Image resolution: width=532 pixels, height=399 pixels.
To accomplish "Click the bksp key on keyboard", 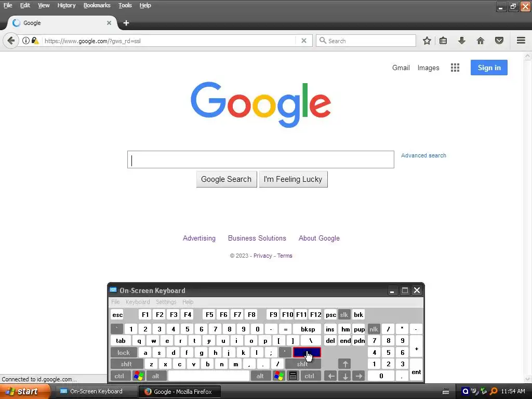I will (308, 329).
